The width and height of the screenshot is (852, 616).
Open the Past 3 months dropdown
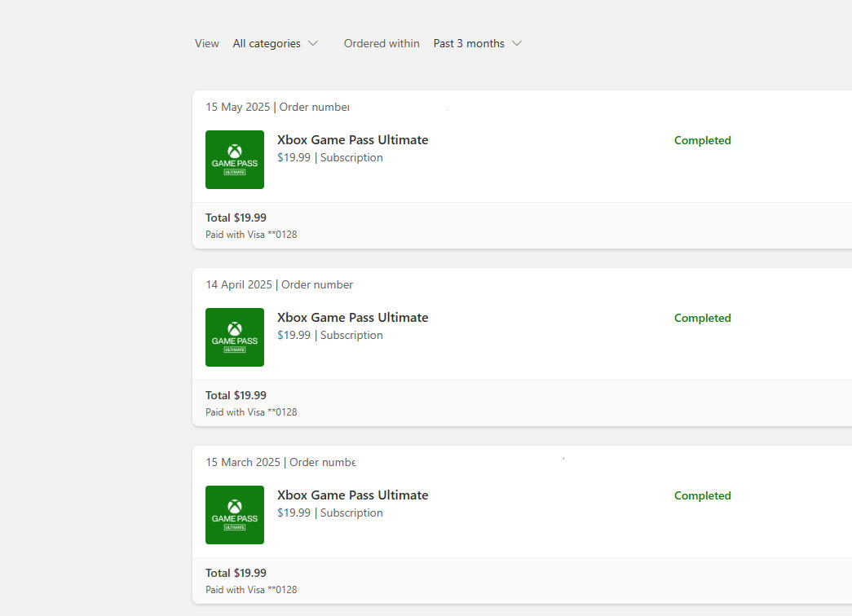(x=477, y=43)
